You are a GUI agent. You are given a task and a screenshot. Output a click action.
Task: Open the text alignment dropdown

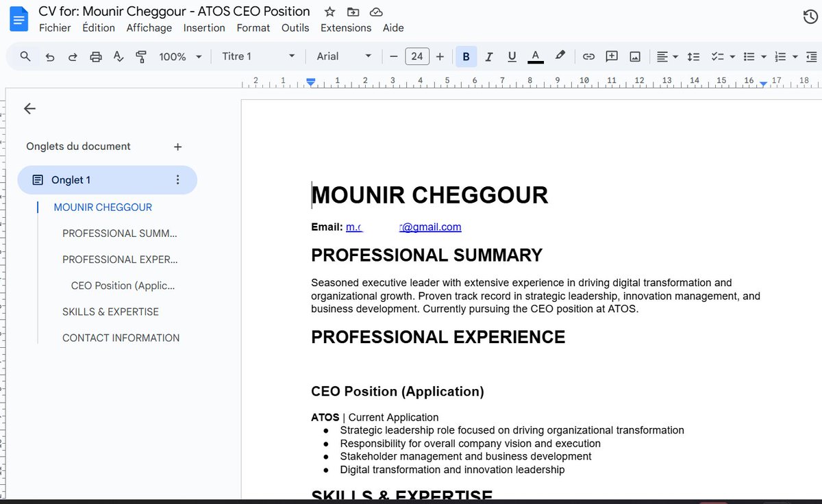point(667,57)
